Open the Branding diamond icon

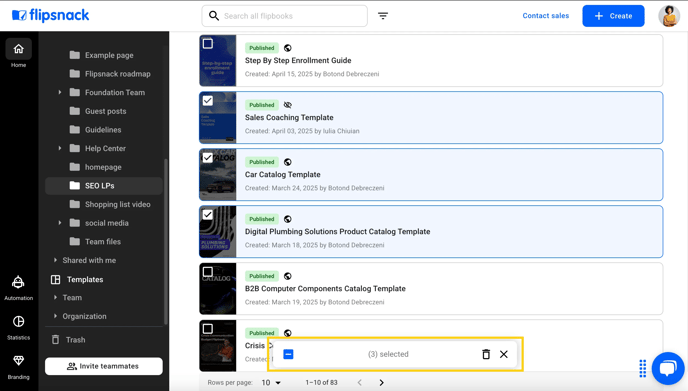(x=18, y=361)
